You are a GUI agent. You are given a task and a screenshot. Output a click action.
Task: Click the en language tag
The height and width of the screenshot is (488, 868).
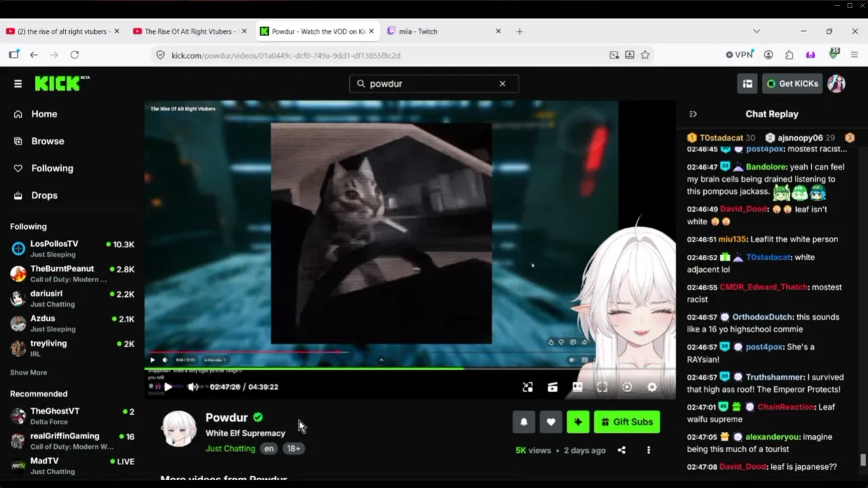tap(269, 449)
